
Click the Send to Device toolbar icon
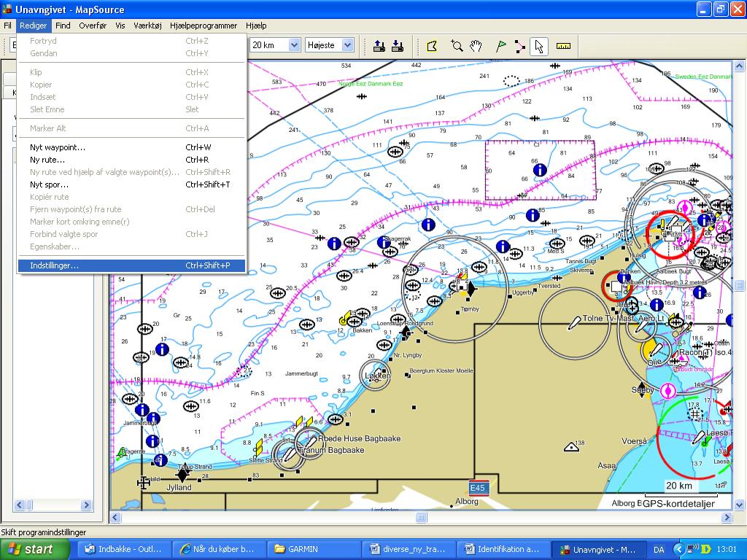pos(379,46)
